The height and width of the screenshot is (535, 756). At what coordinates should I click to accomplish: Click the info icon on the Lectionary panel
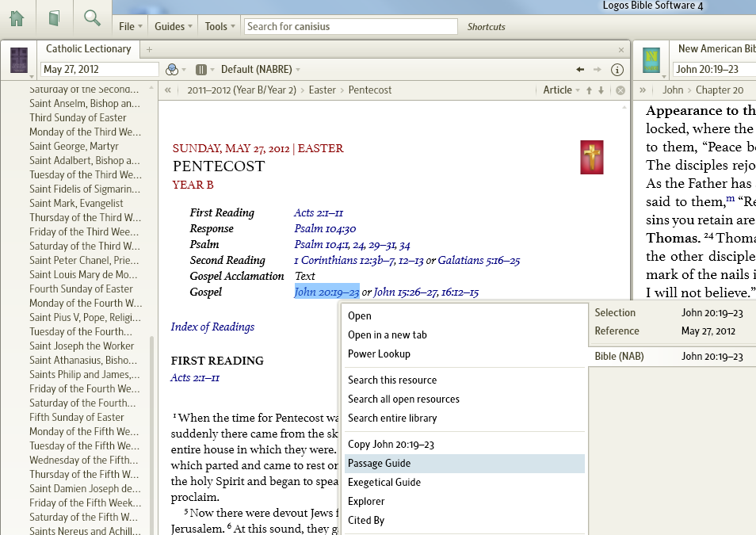pyautogui.click(x=617, y=70)
